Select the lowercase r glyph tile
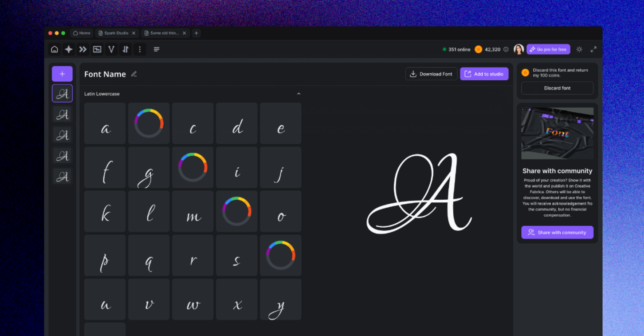Screen dimensions: 644x336 (x=193, y=255)
